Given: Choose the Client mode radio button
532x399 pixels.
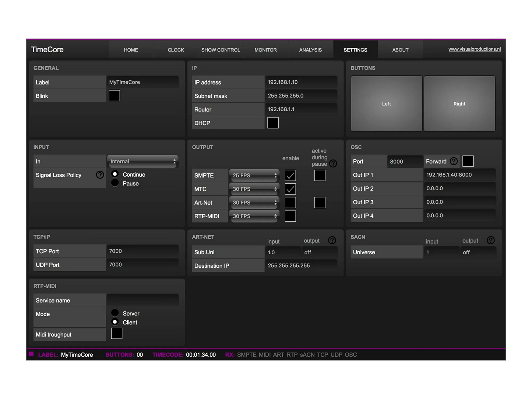Looking at the screenshot, I should click(x=115, y=322).
